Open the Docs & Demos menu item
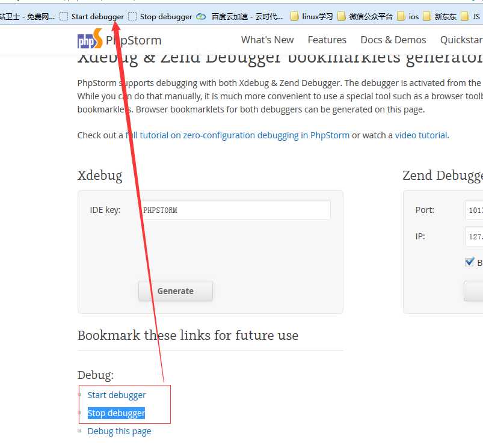The height and width of the screenshot is (448, 483). pos(393,40)
